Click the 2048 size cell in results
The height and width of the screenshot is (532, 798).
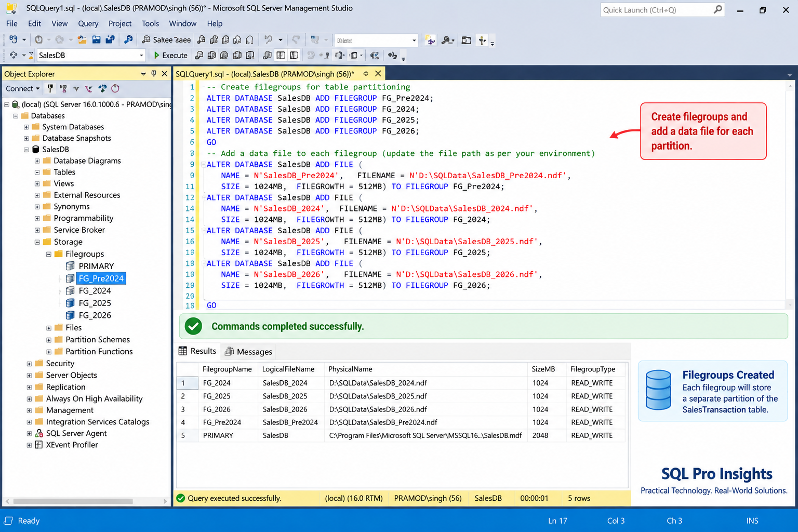547,435
